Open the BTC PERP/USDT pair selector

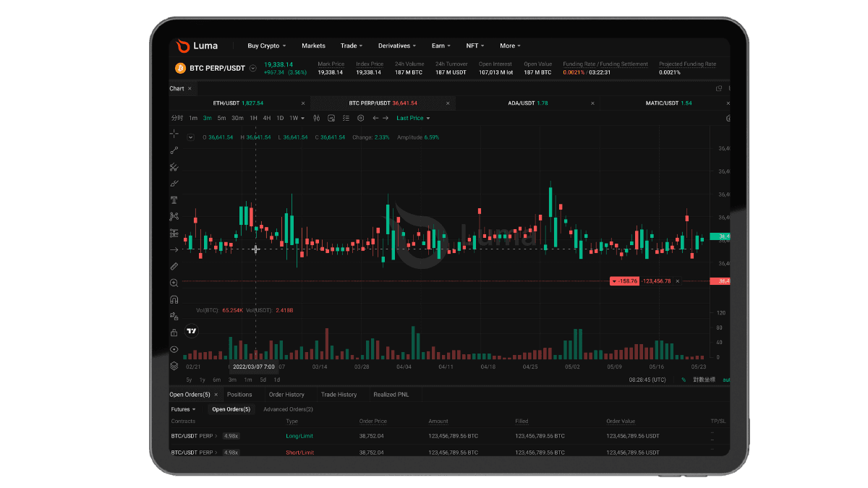(252, 69)
